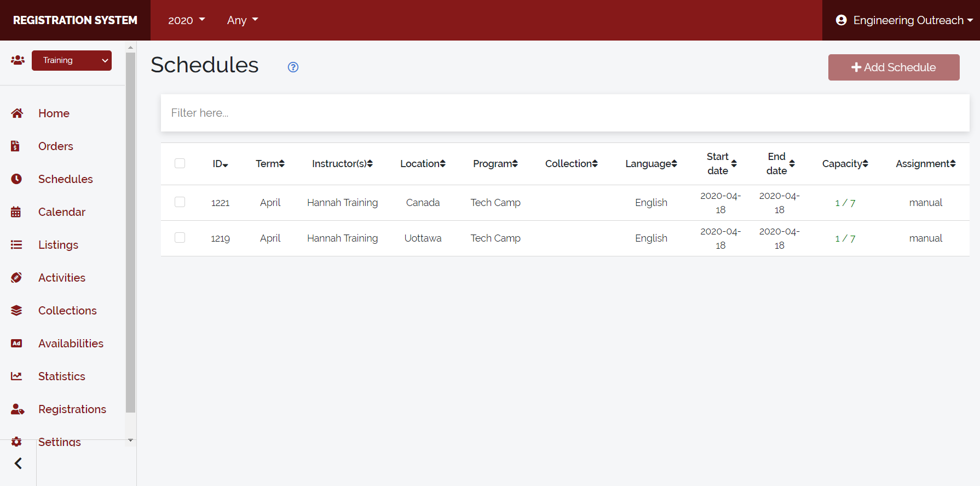Click the Orders invoice icon
The width and height of the screenshot is (980, 486).
16,146
